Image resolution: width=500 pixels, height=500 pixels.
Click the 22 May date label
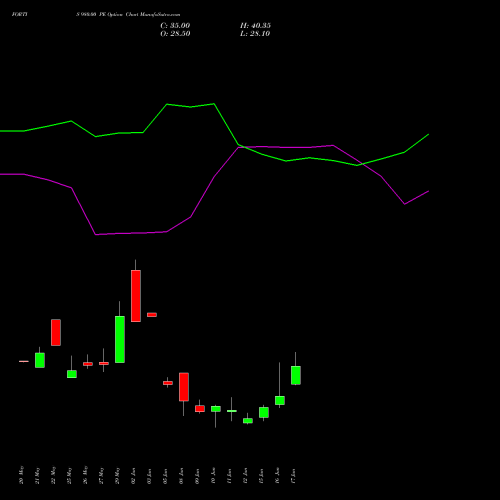coord(53,475)
